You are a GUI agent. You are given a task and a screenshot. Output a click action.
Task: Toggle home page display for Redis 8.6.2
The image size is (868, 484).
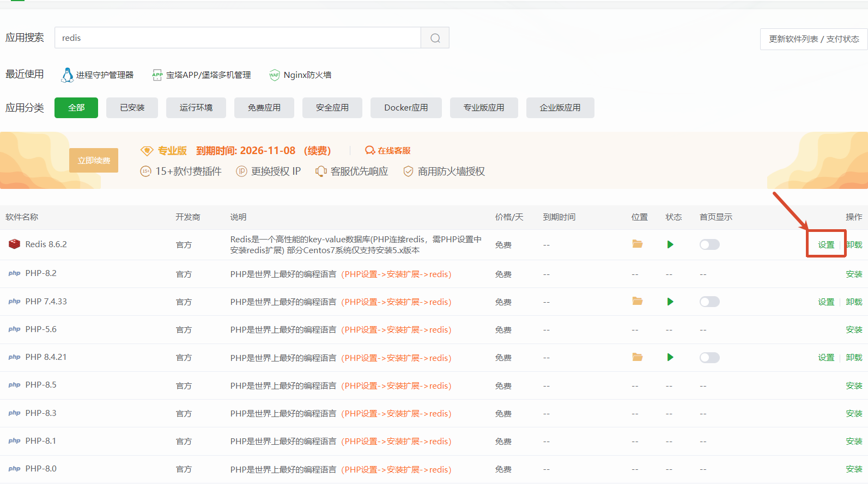[709, 244]
